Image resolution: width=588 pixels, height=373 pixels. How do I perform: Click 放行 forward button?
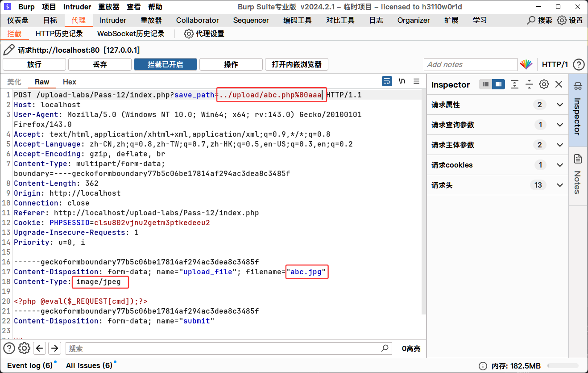tap(34, 64)
